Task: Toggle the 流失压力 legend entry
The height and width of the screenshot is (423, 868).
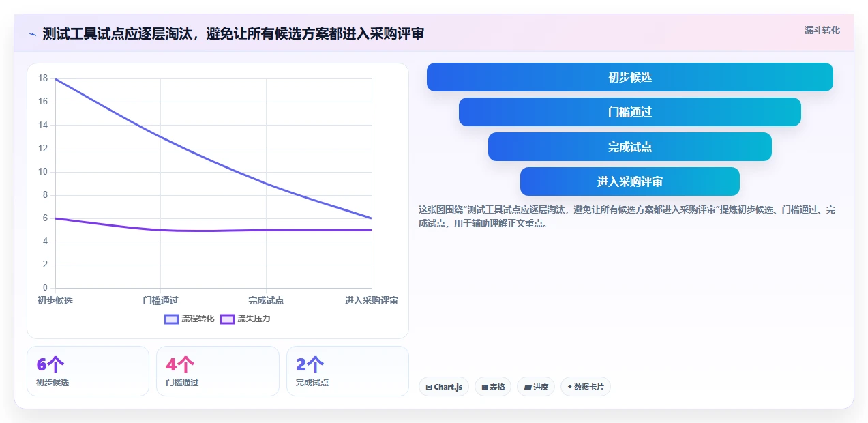Action: coord(245,319)
